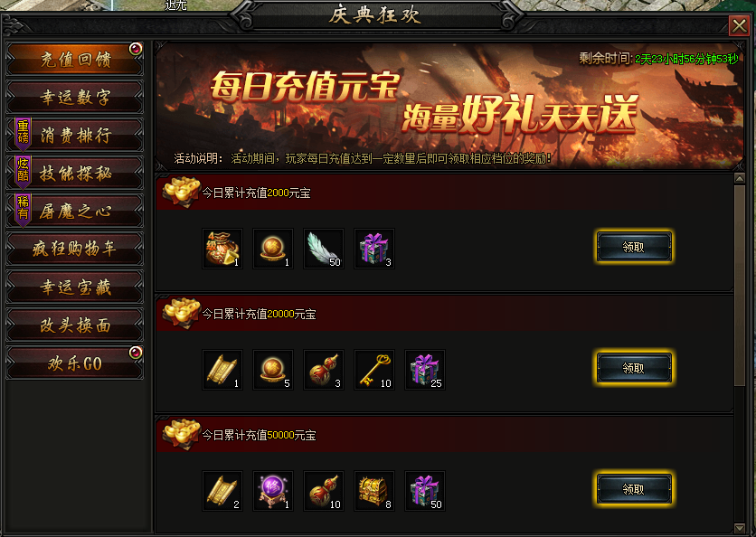Click the golden key reward icon
Image resolution: width=756 pixels, height=537 pixels.
tap(374, 370)
